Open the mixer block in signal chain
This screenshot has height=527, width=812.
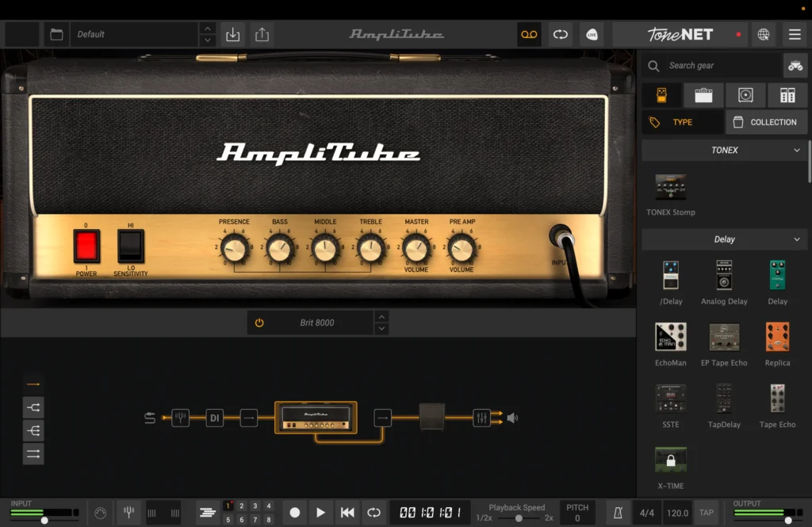[481, 418]
